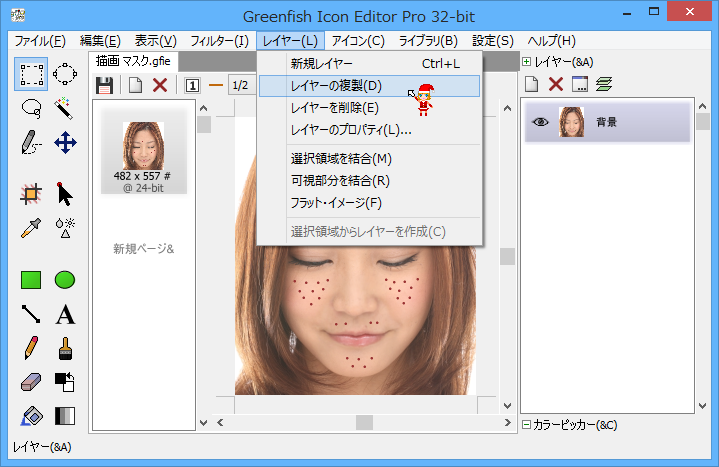The width and height of the screenshot is (719, 467).
Task: Select the magic wand tool
Action: (x=65, y=107)
